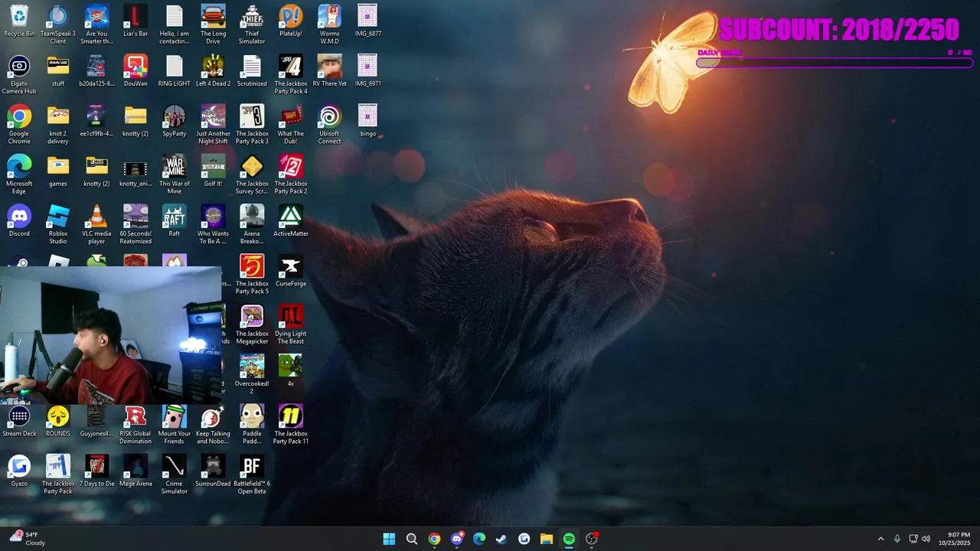Screen dimensions: 980x551
Task: Launch the ROUNDS game icon
Action: tap(58, 421)
